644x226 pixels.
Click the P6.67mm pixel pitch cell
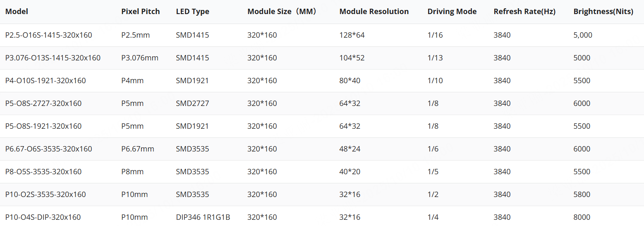click(x=137, y=149)
